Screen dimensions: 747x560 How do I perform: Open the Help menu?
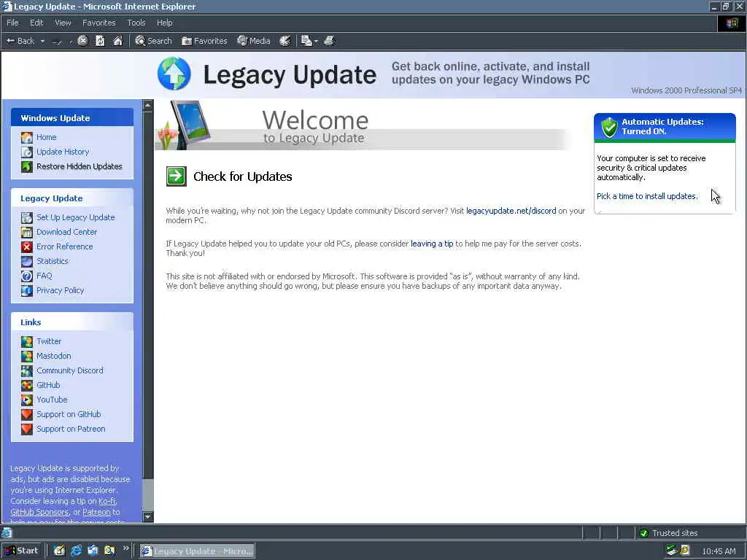pyautogui.click(x=164, y=23)
